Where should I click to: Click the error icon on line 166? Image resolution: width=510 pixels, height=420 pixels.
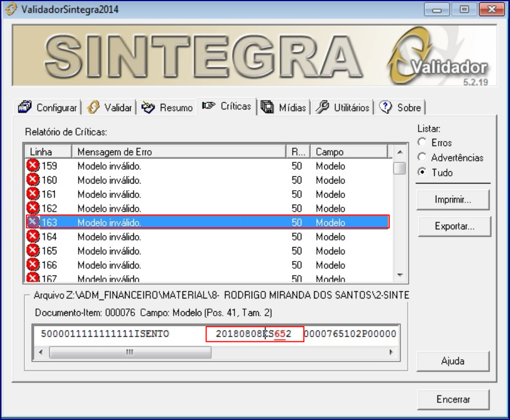[x=33, y=264]
